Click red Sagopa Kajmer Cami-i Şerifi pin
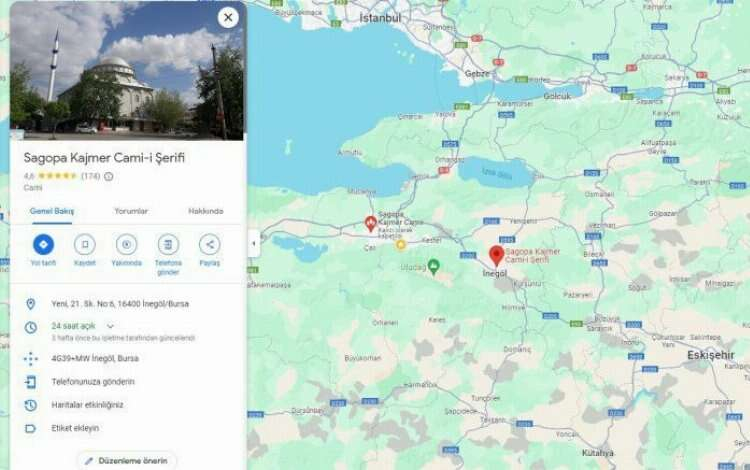Screen dimensions: 750x470 [x=496, y=256]
